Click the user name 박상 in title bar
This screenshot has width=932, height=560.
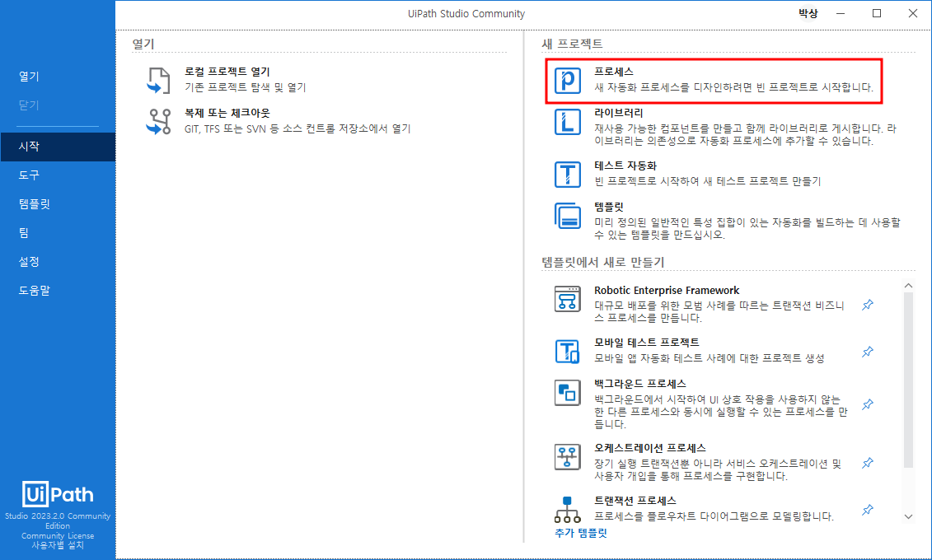pos(808,13)
